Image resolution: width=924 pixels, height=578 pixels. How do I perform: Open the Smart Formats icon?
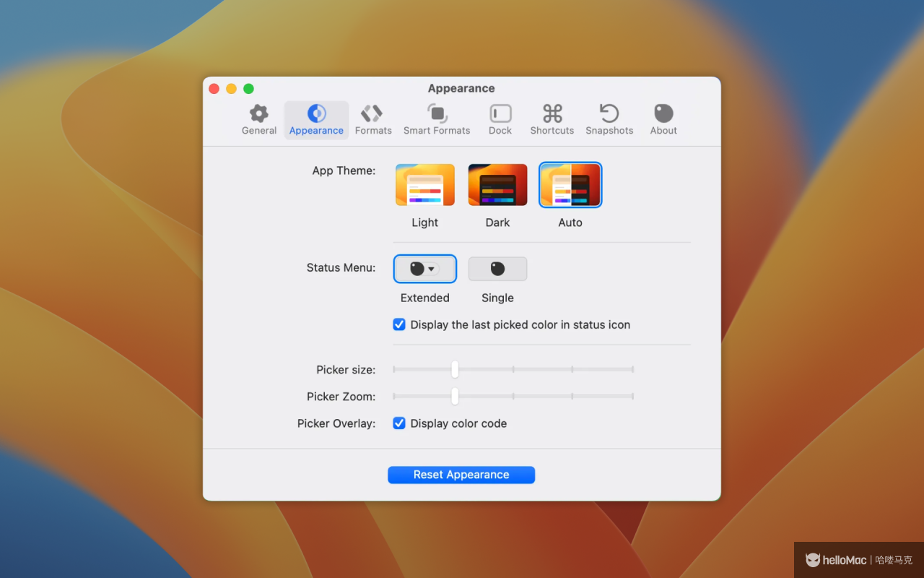point(437,113)
